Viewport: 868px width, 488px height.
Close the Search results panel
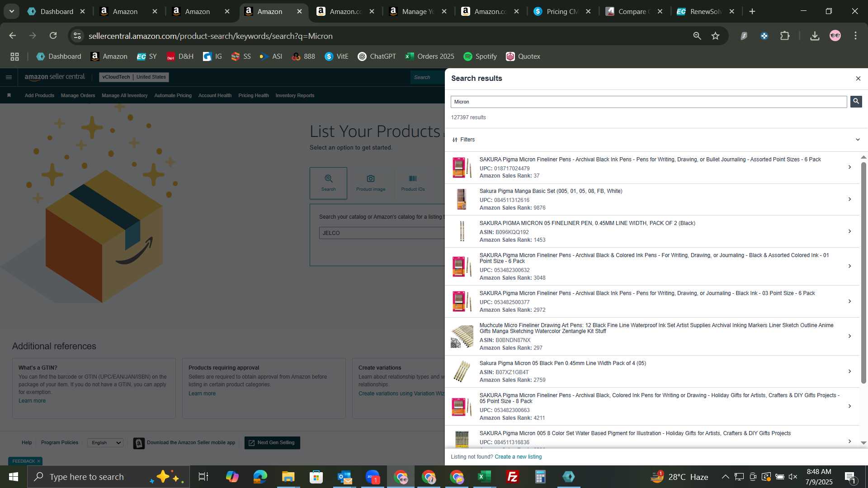click(x=858, y=79)
